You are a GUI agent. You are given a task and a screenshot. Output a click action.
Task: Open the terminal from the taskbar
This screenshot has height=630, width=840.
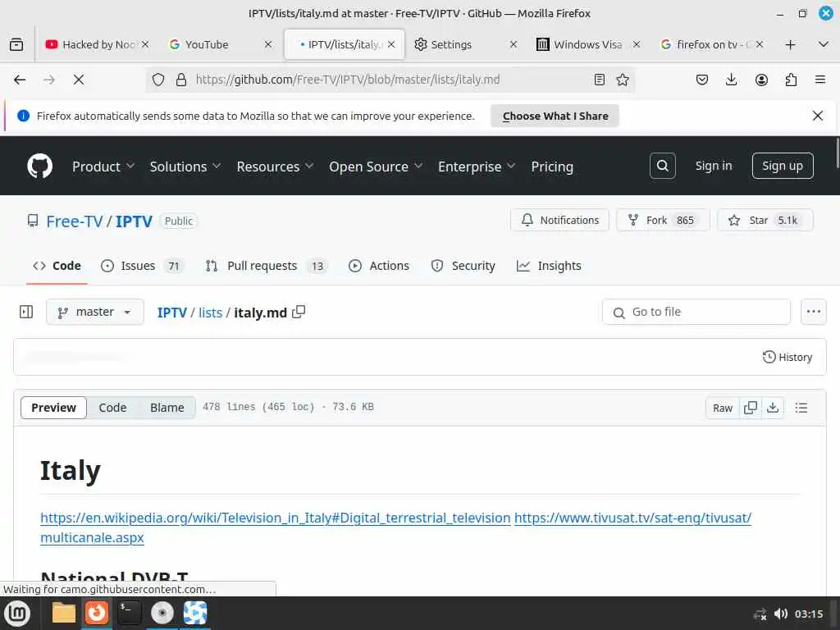(129, 613)
